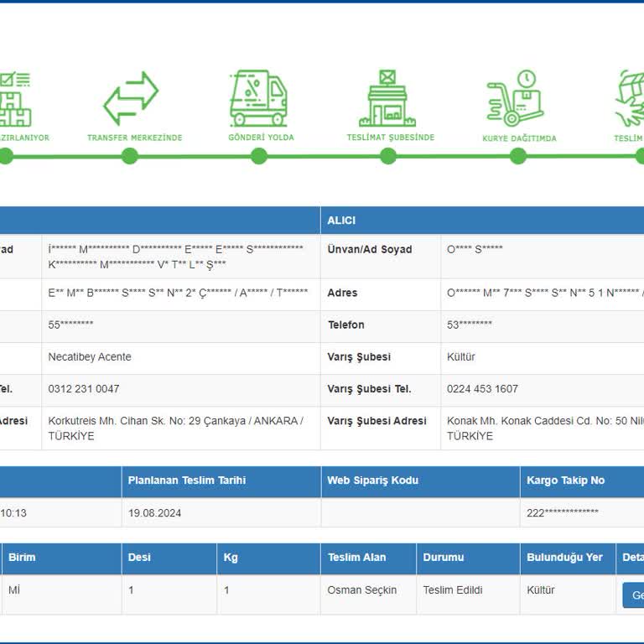Click the Desi column header

click(169, 558)
